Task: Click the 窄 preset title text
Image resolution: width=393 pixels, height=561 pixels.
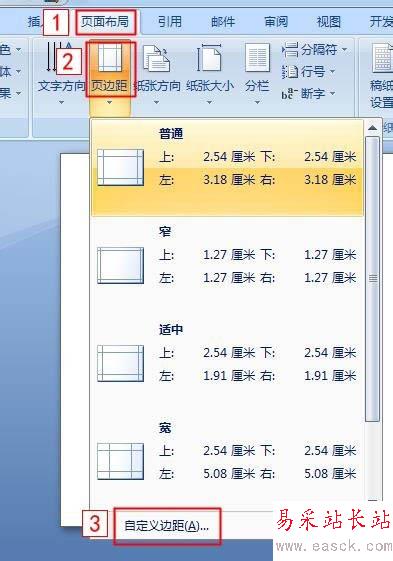Action: [165, 232]
